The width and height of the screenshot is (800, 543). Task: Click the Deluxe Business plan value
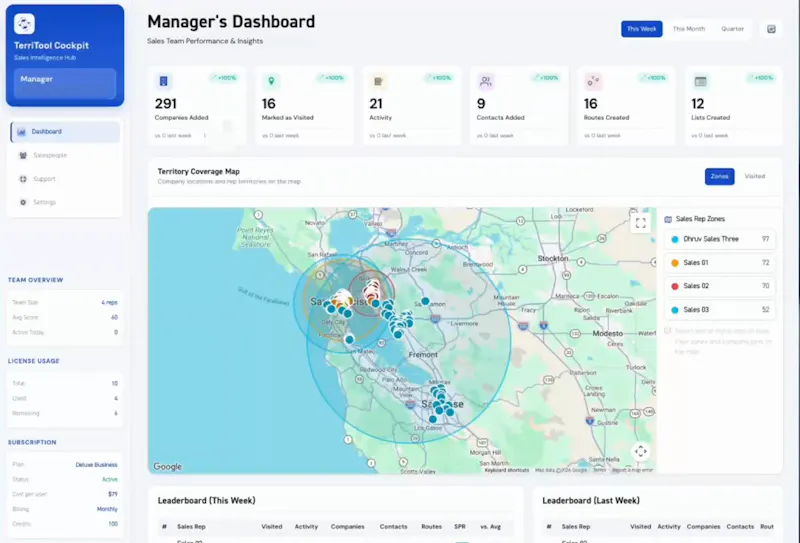pos(96,465)
